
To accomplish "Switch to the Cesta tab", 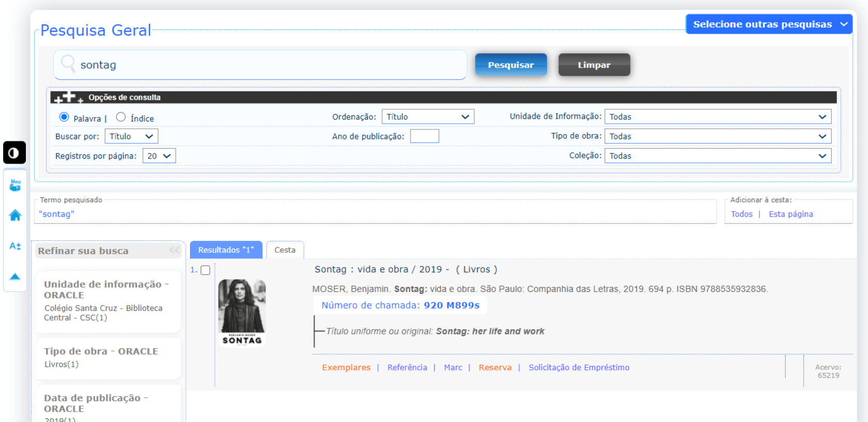I will click(285, 250).
